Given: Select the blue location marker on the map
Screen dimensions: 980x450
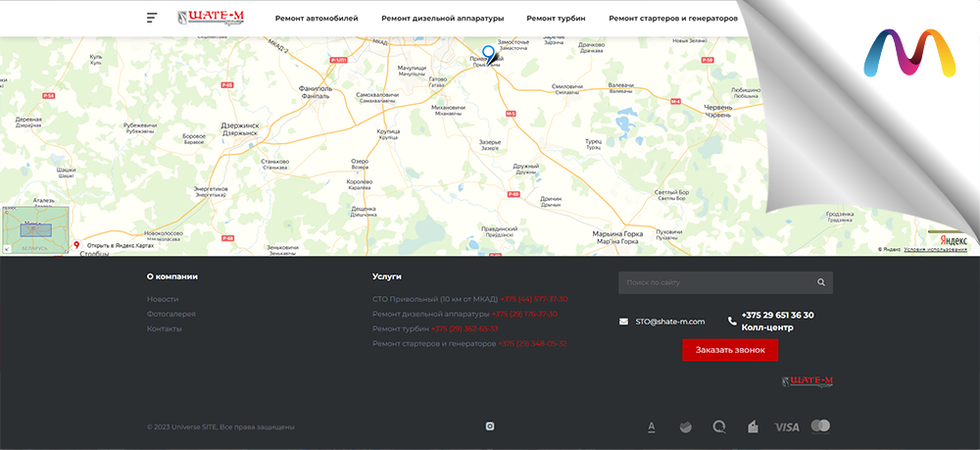Looking at the screenshot, I should (x=489, y=54).
